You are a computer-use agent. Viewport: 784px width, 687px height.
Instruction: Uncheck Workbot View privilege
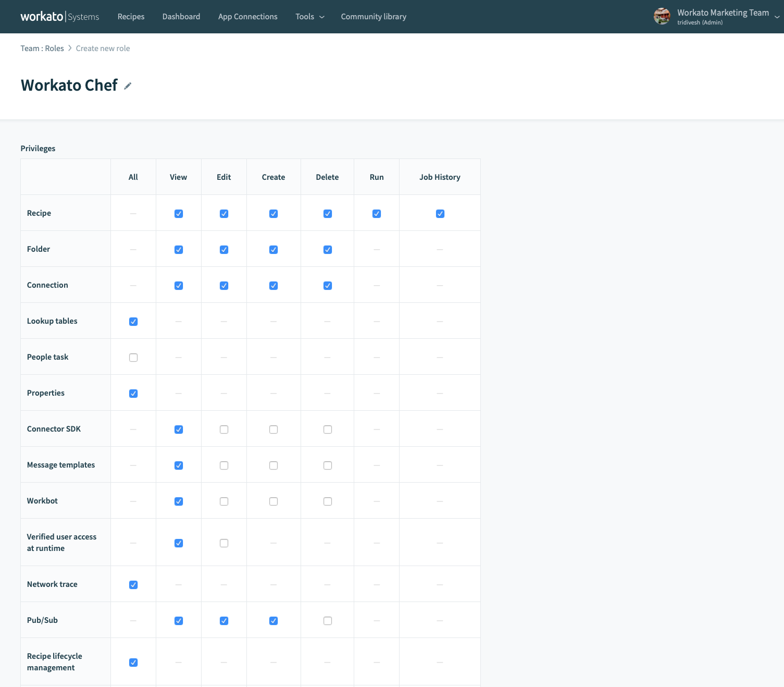click(179, 501)
